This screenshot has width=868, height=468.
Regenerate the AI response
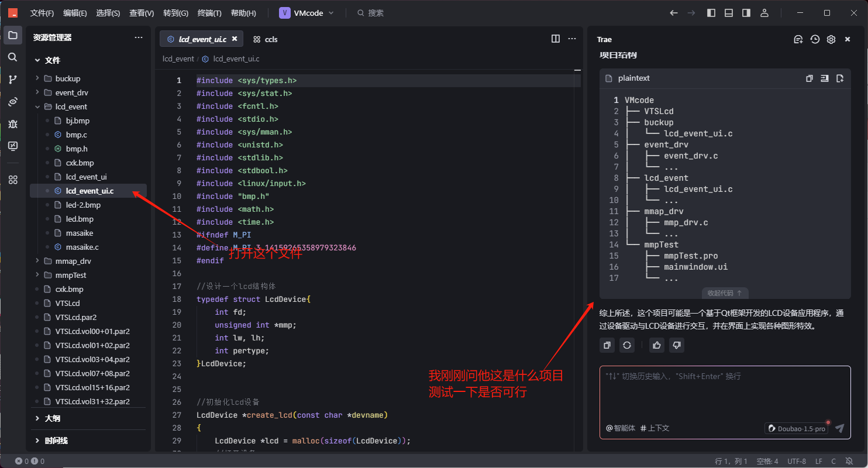(x=627, y=345)
